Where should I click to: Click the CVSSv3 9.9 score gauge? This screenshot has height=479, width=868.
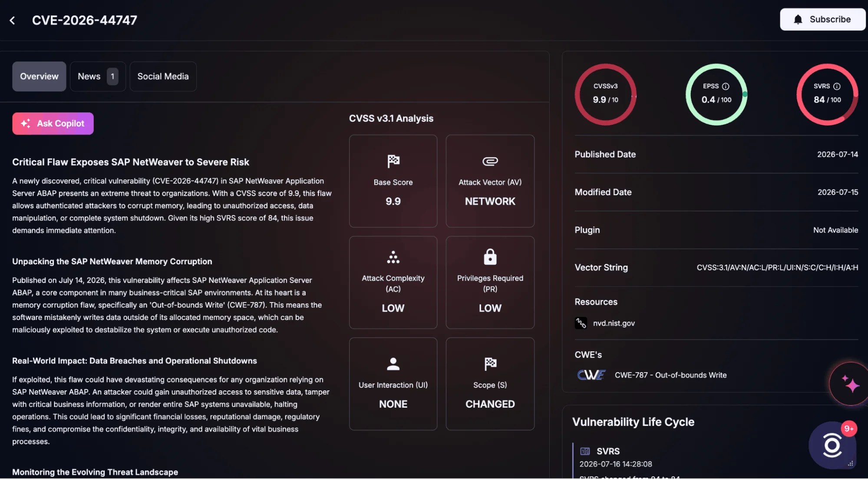tap(605, 94)
